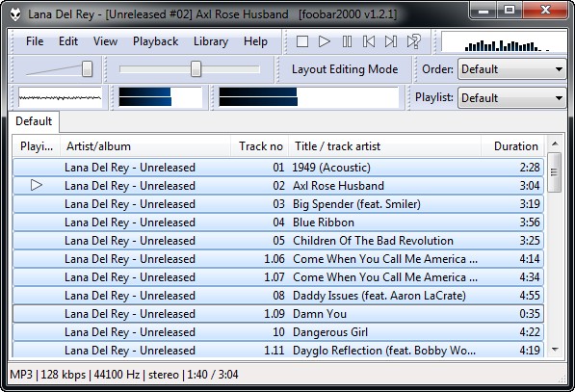575x392 pixels.
Task: Pause the current track
Action: click(x=347, y=41)
